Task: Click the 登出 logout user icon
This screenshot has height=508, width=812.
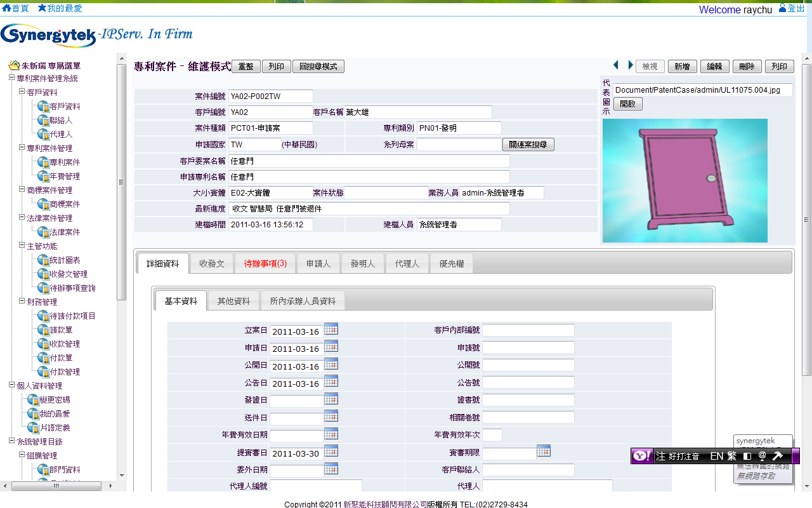Action: click(782, 8)
